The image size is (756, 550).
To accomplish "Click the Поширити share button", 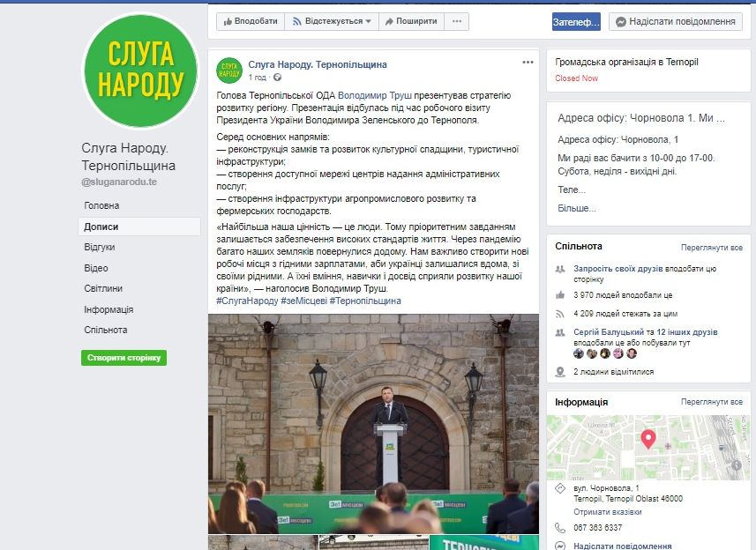I will click(411, 21).
